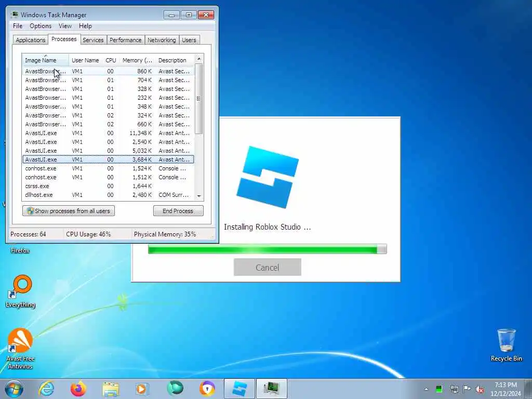Open Action Center flag icon

467,389
